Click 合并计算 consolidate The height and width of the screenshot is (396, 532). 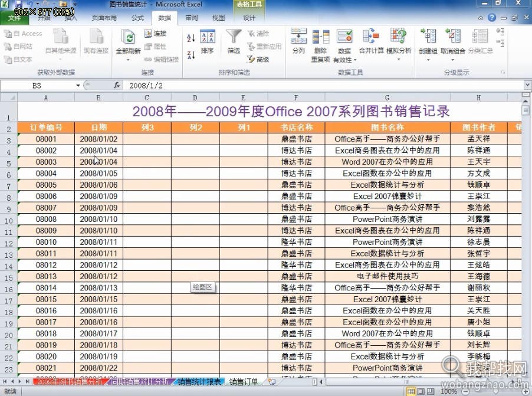tap(371, 41)
